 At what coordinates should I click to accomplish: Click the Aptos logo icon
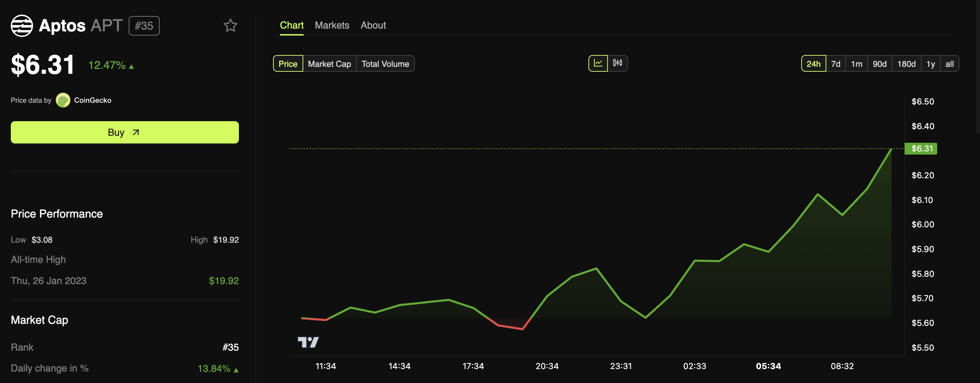[x=22, y=25]
